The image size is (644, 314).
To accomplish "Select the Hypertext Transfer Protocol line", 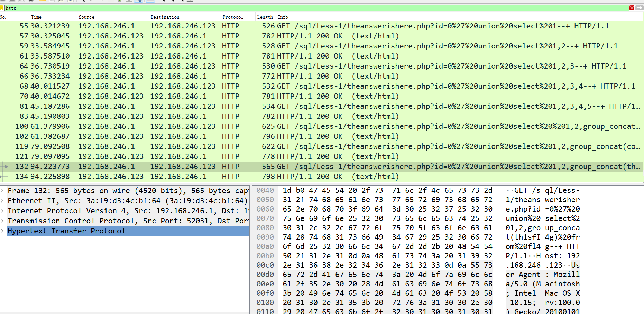I will pyautogui.click(x=128, y=231).
